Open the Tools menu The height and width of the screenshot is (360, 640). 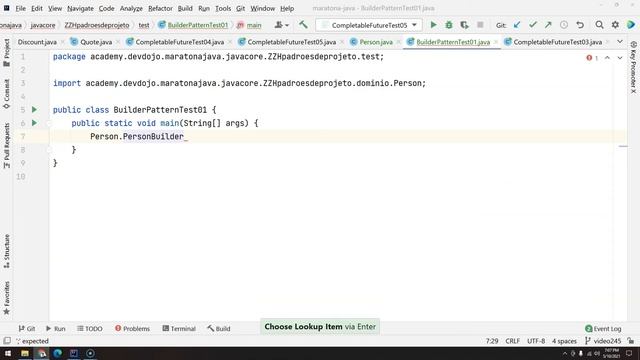[x=223, y=8]
